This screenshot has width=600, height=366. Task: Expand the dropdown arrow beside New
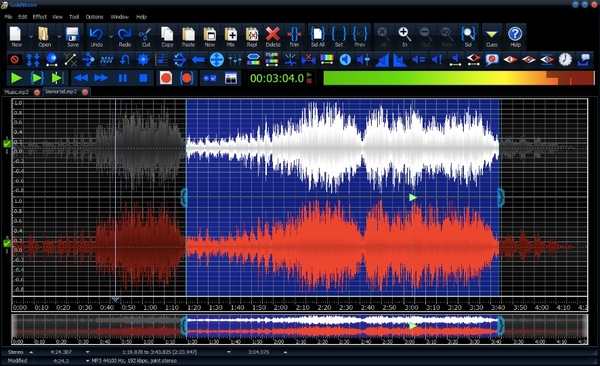(31, 36)
